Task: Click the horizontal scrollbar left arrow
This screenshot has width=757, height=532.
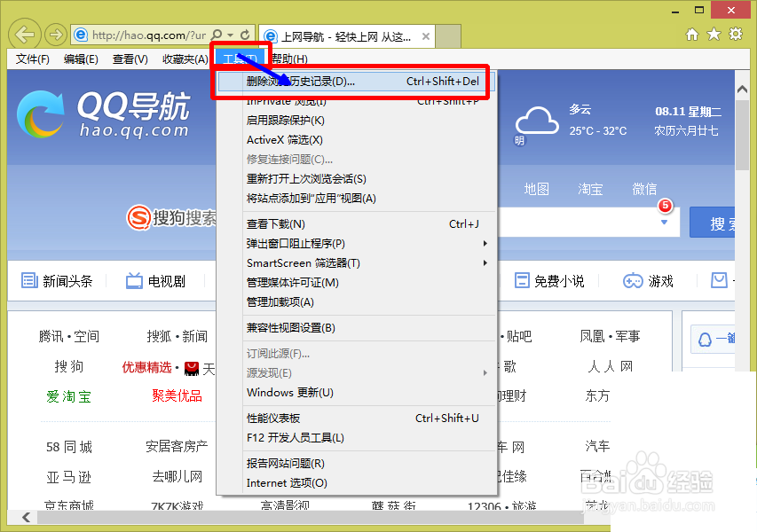Action: [x=26, y=517]
